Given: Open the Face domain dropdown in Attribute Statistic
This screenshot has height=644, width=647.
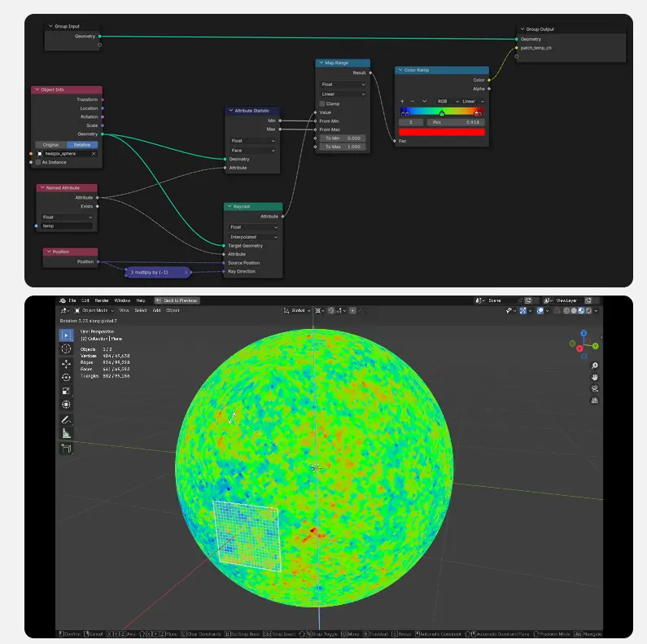Looking at the screenshot, I should pos(253,151).
